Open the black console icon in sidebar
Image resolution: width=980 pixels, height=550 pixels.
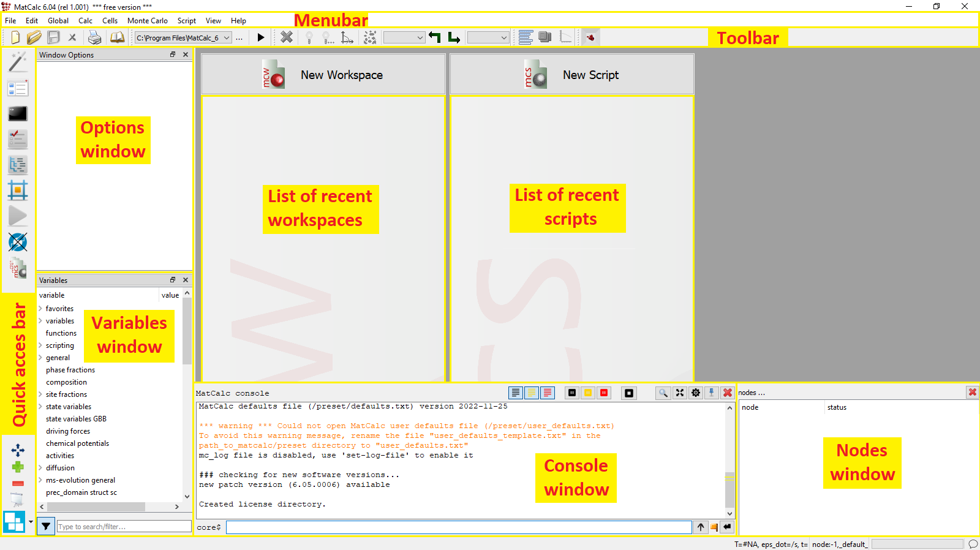[17, 113]
